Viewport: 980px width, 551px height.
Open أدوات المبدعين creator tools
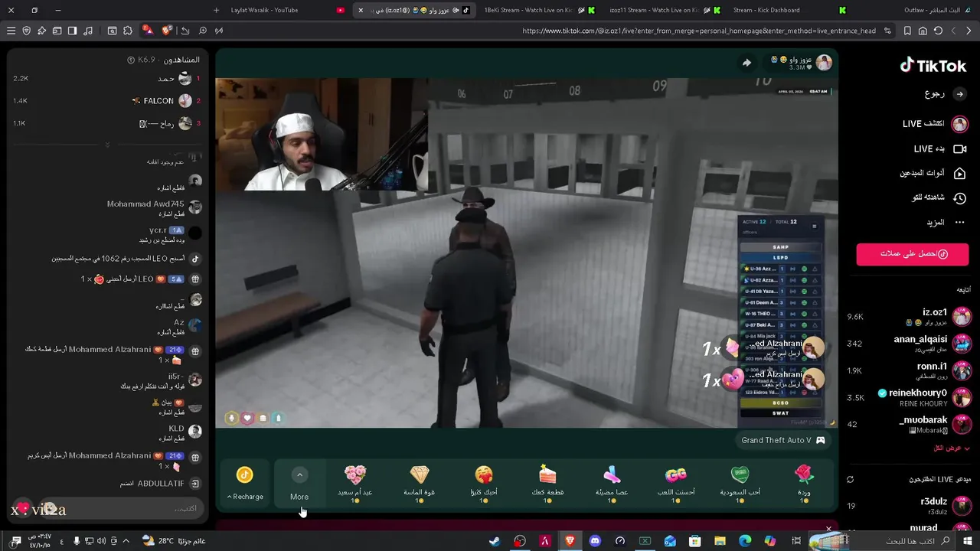coord(934,173)
